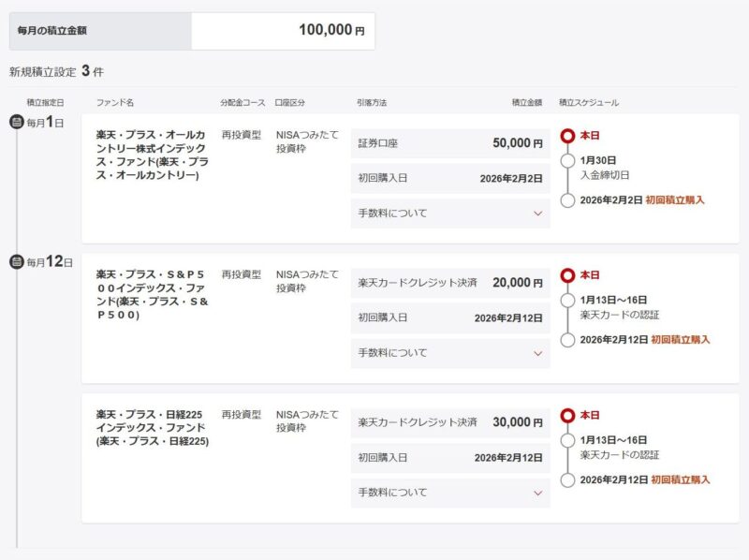Click the 楽天カードクレジット決済 20,000円 row
Viewport: 749px width, 560px height.
pos(449,283)
